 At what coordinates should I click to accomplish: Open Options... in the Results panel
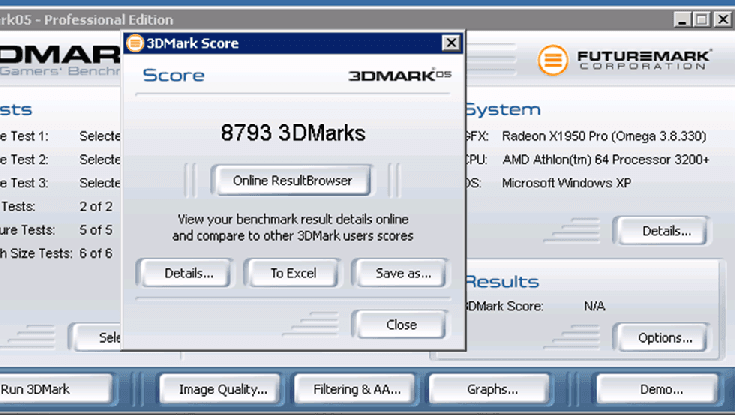click(664, 338)
